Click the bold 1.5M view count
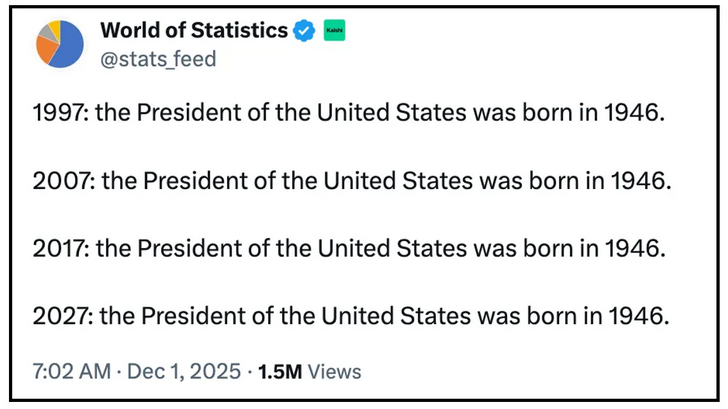 click(x=279, y=372)
